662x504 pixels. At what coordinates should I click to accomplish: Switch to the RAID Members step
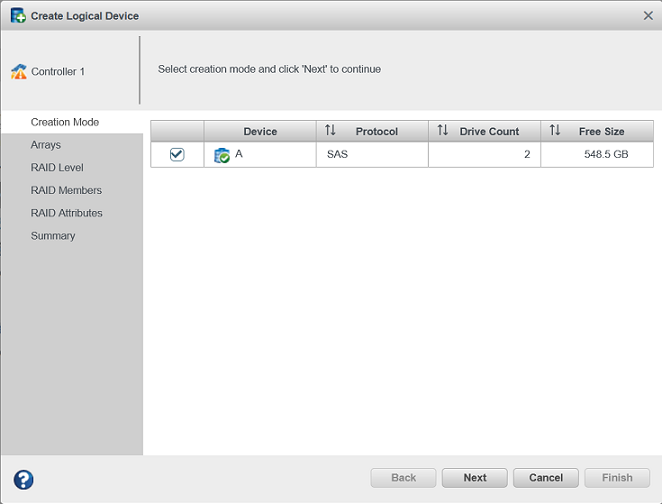click(66, 190)
